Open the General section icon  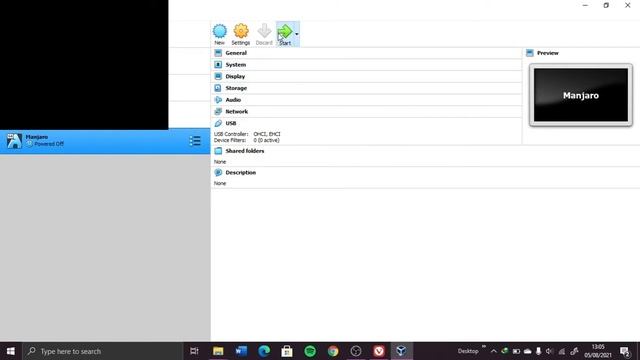coord(218,53)
